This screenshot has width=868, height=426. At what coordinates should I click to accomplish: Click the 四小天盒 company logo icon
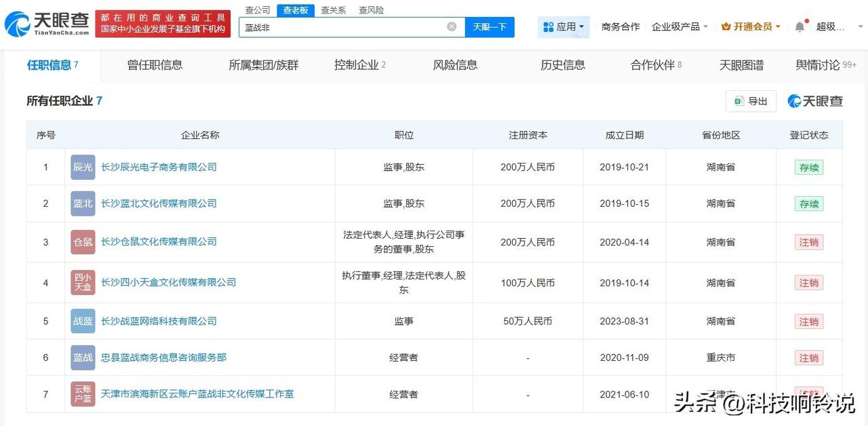click(x=83, y=282)
